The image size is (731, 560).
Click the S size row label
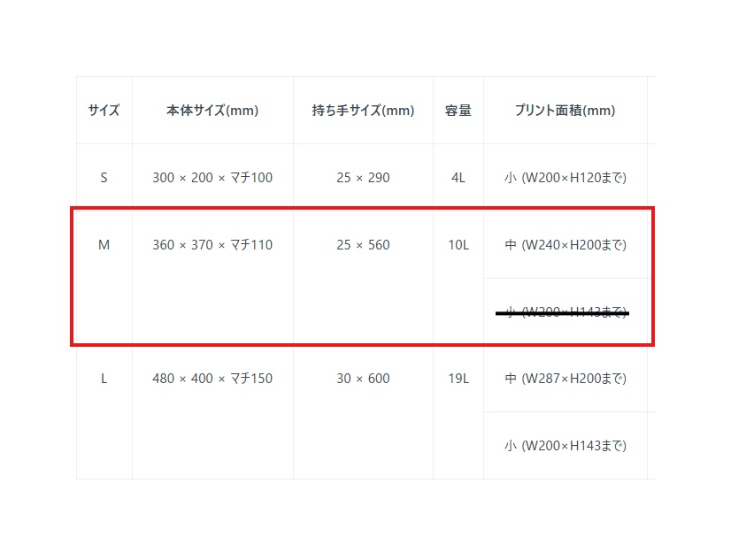[x=104, y=177]
